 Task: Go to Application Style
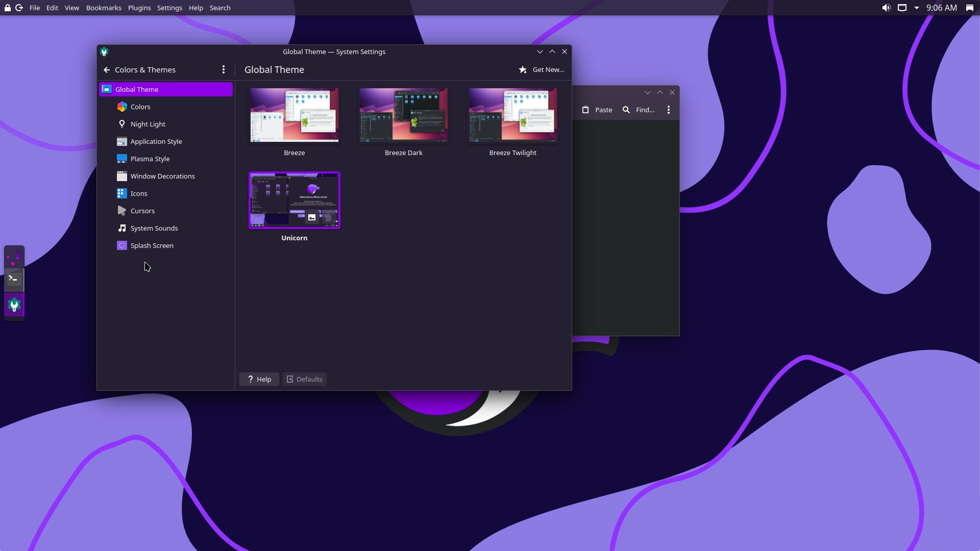pyautogui.click(x=166, y=141)
